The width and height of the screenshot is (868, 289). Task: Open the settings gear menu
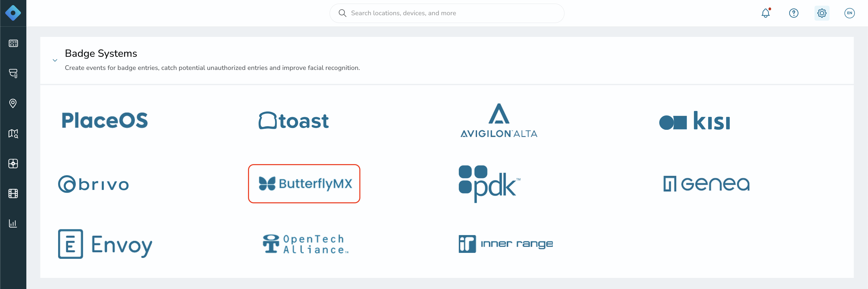click(x=822, y=13)
